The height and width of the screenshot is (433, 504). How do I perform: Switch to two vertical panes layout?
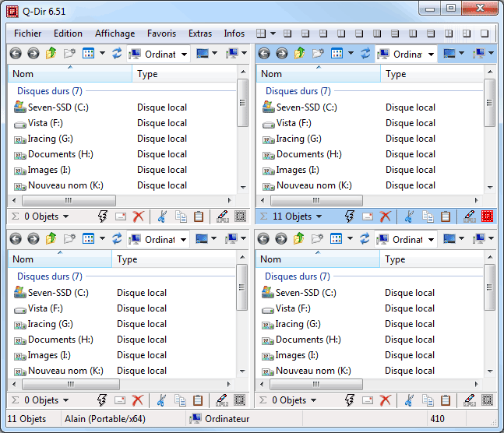(341, 33)
